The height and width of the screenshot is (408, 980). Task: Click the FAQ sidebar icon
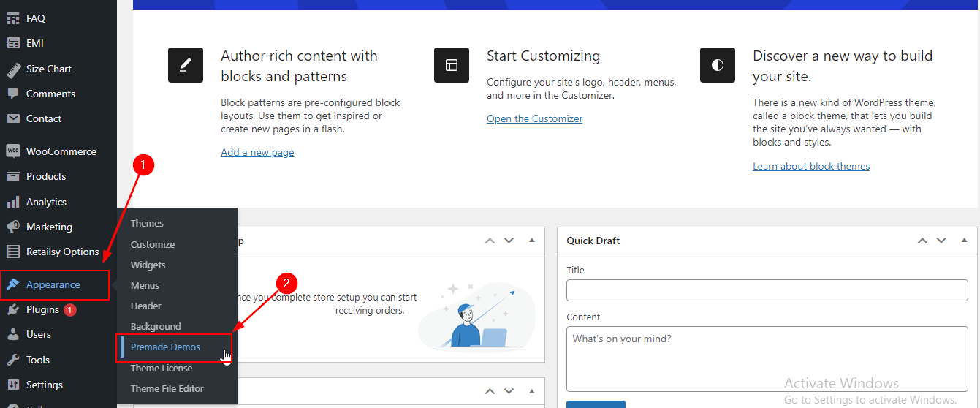click(x=13, y=18)
